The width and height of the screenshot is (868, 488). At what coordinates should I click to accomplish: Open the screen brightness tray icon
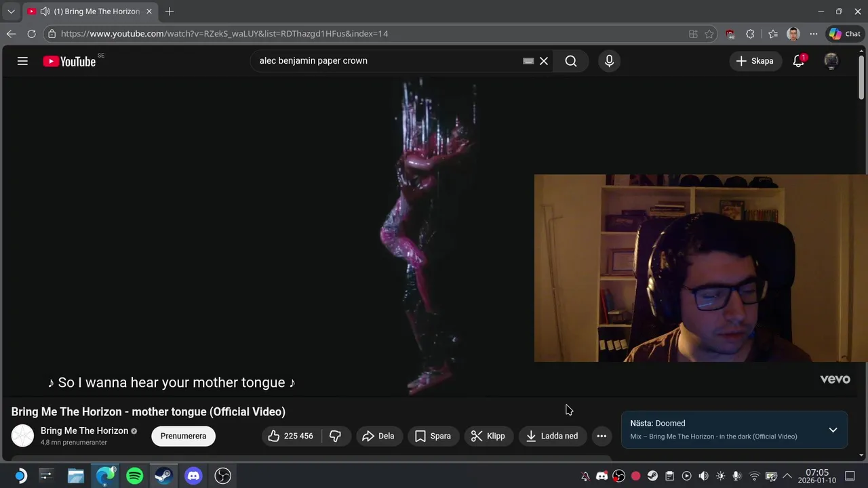[720, 476]
